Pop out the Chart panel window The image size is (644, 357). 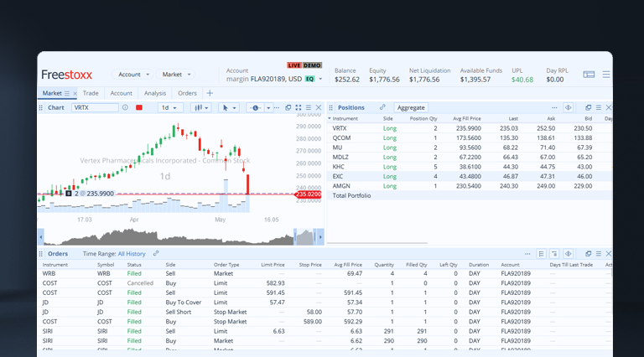click(288, 107)
